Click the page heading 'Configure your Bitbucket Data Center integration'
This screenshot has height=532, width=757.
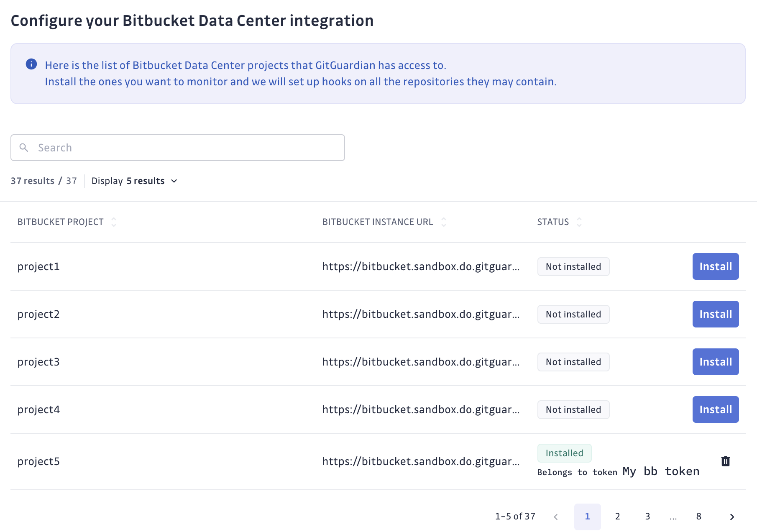point(192,20)
